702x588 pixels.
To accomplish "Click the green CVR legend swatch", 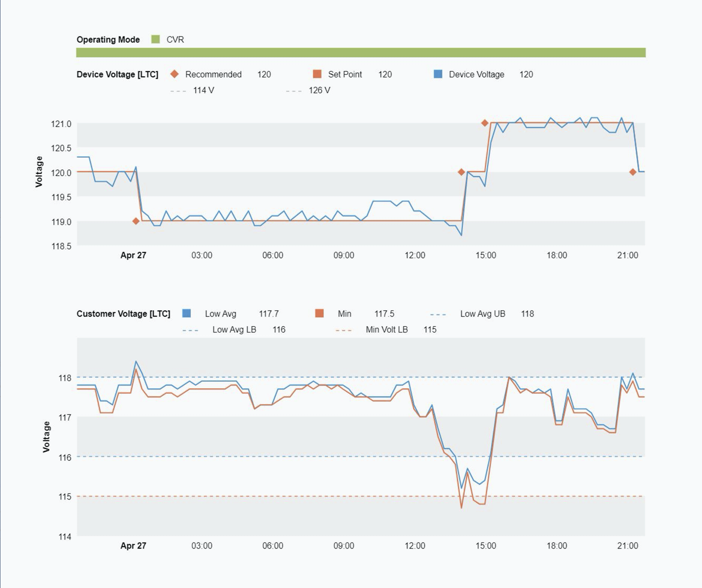I will tap(155, 39).
